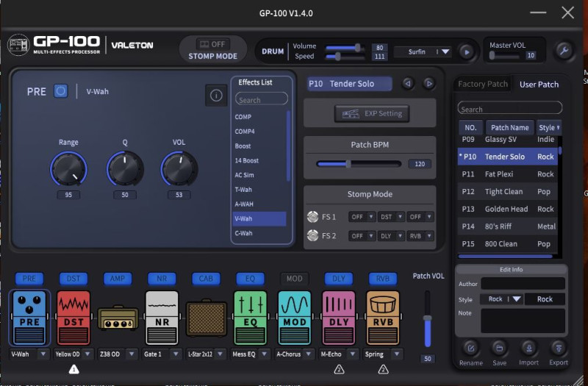Enable the MOD block
Image resolution: width=588 pixels, height=386 pixels.
point(295,279)
